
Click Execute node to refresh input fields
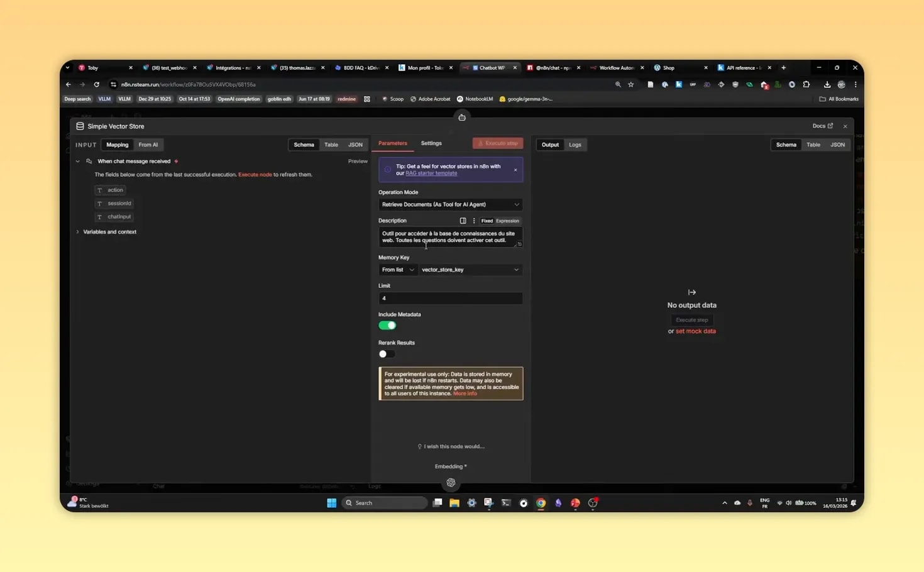coord(255,174)
